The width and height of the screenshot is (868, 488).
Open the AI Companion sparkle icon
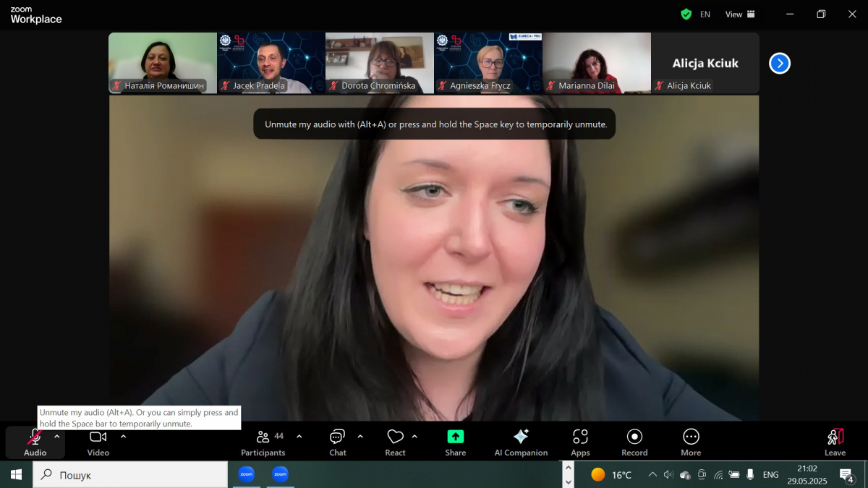point(521,437)
